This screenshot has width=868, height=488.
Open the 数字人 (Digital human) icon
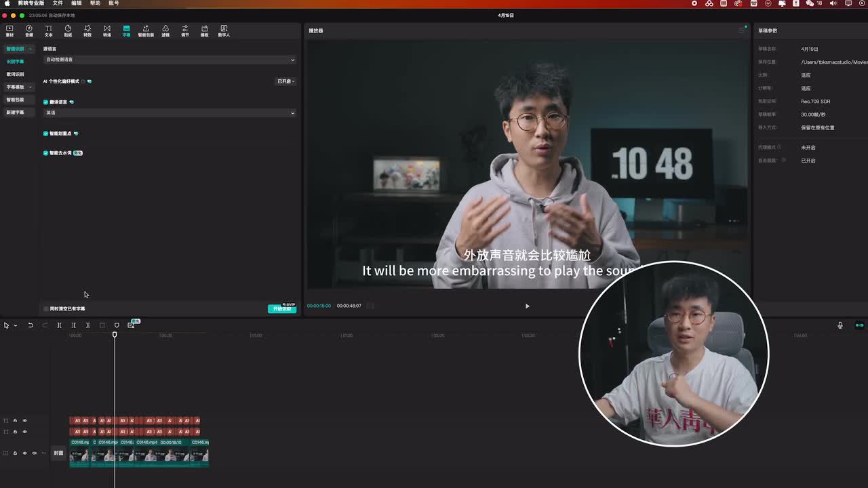pos(224,30)
